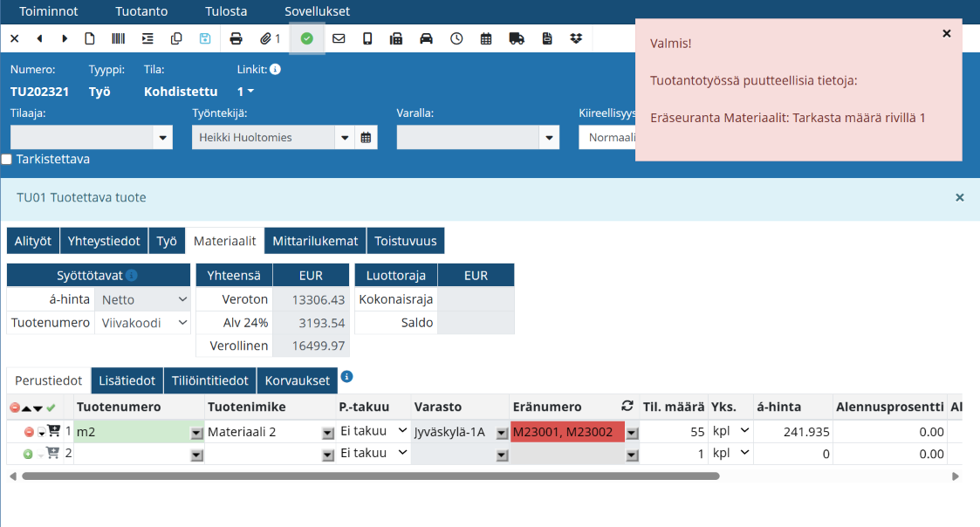The image size is (980, 527).
Task: Click the delivery truck icon
Action: pos(516,38)
